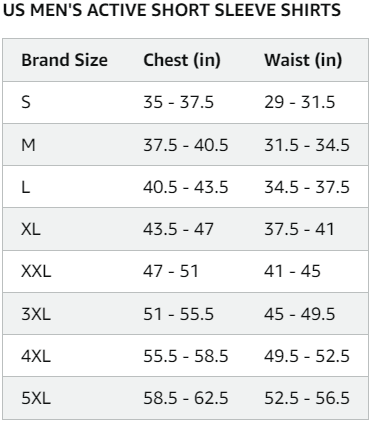The image size is (370, 421).
Task: Select the XL size cell
Action: 31,229
